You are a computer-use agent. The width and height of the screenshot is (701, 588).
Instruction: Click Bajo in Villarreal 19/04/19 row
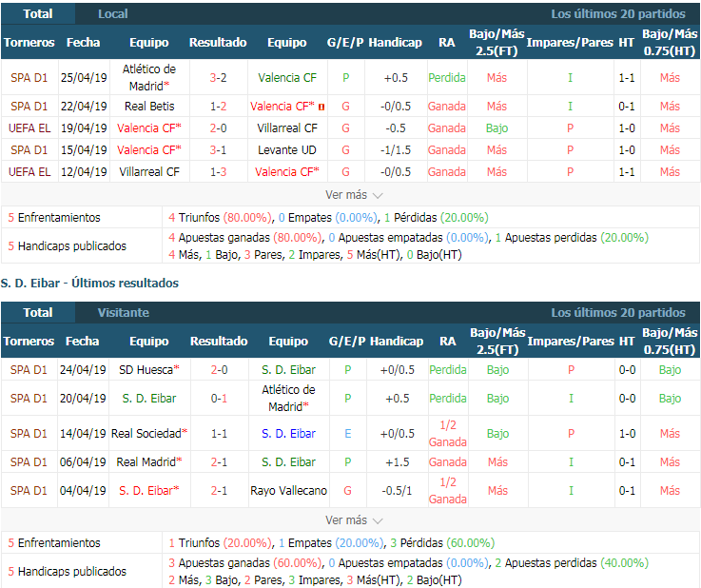pos(497,128)
